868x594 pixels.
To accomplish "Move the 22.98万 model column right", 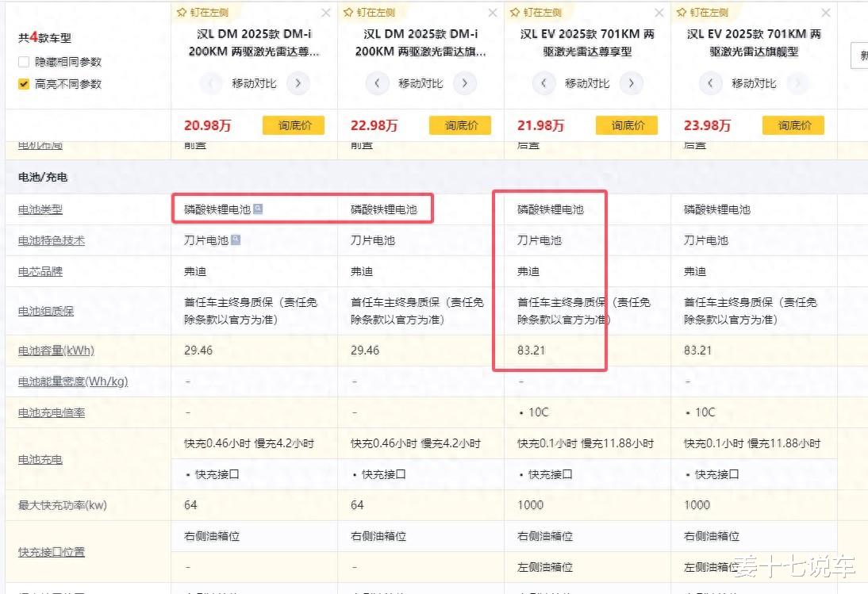I will (464, 83).
